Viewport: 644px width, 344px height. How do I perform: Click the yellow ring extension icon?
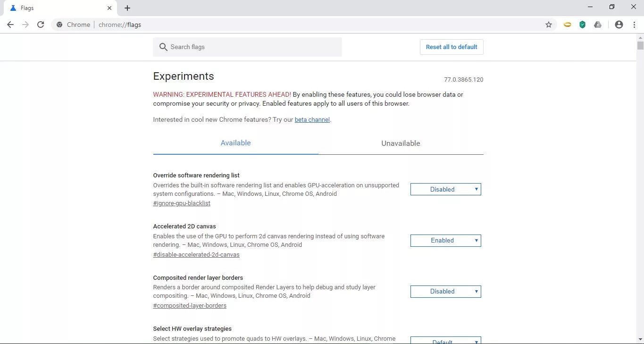click(x=568, y=25)
